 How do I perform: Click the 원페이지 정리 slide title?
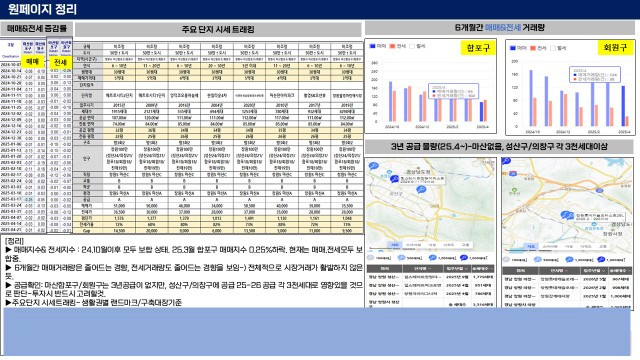pos(42,9)
